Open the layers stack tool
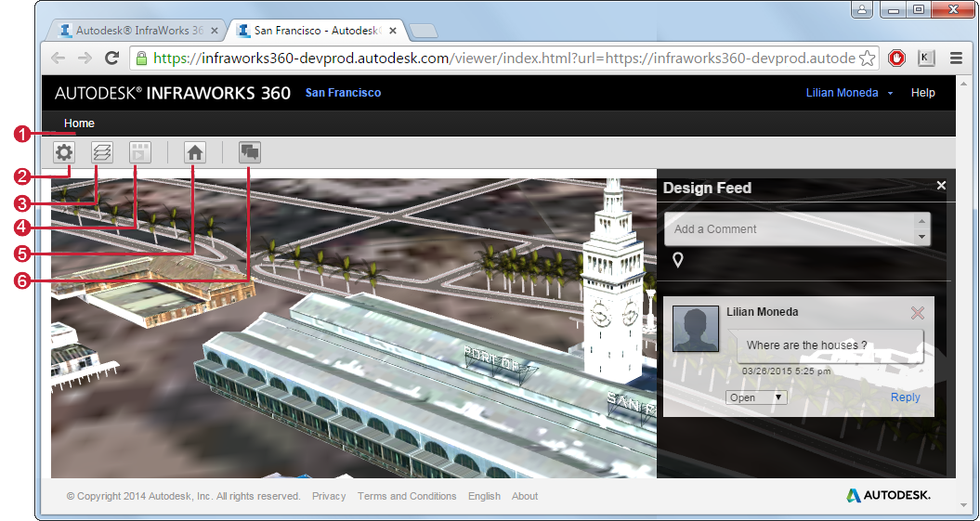The width and height of the screenshot is (980, 521). click(x=102, y=152)
